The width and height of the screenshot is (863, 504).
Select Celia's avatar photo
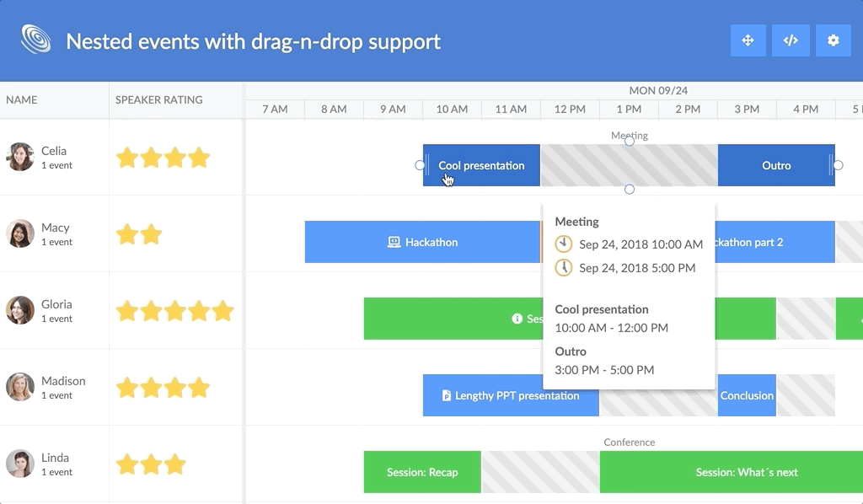pos(20,157)
